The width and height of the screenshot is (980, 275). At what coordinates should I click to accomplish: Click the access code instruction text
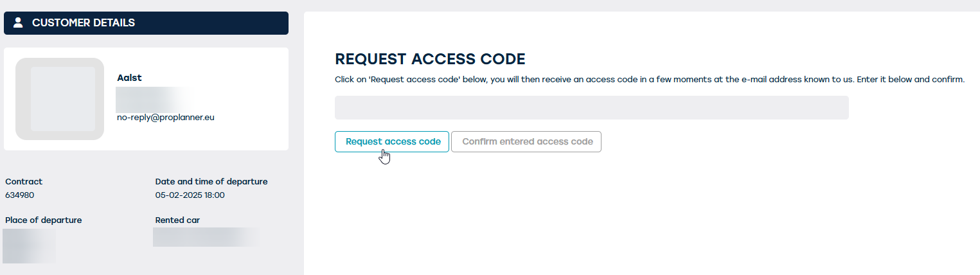pyautogui.click(x=649, y=80)
